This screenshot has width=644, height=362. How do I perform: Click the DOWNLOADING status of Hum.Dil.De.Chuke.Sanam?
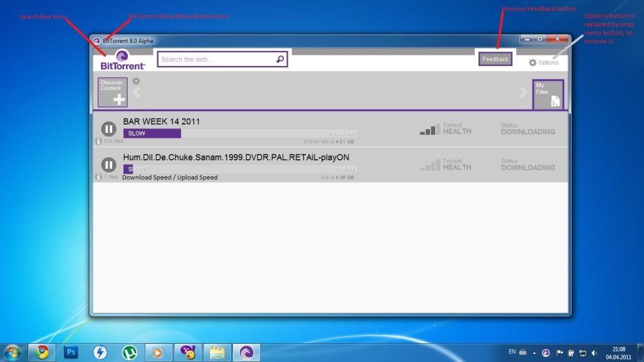(x=528, y=167)
